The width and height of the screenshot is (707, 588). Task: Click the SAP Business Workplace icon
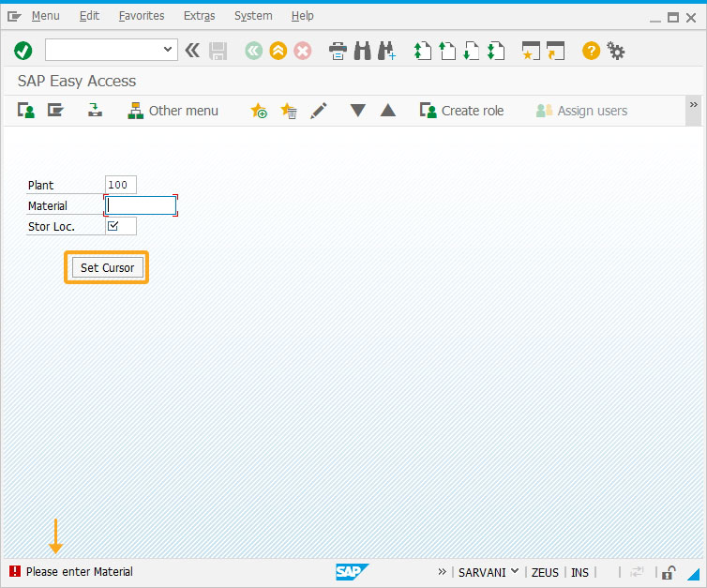(95, 110)
